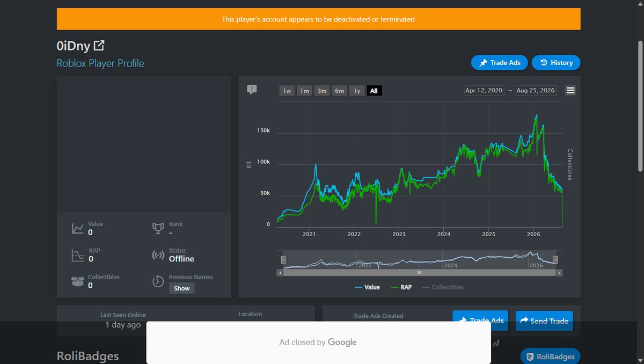Click the Roblox Player Profile subtitle
The width and height of the screenshot is (644, 364).
[100, 63]
